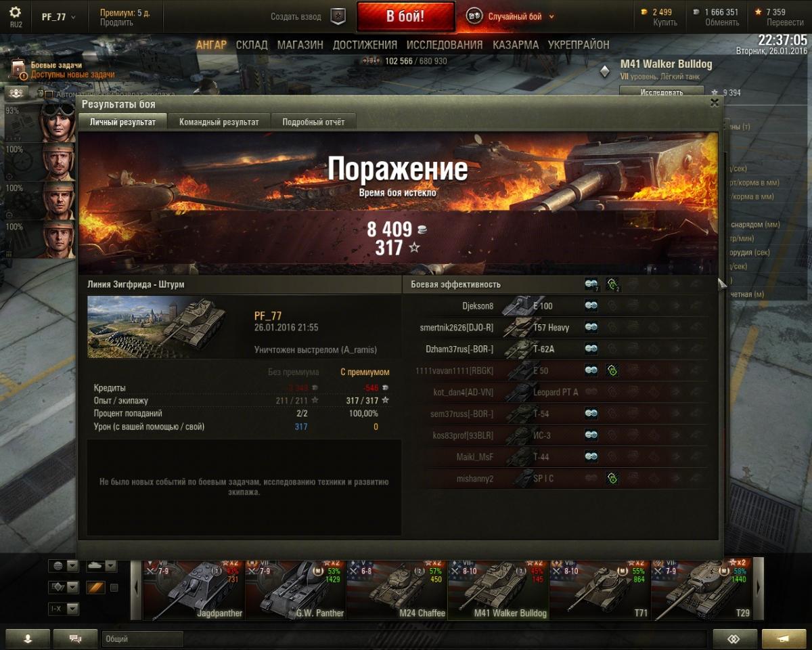The image size is (812, 650).
Task: Toggle automatic crew return checkbox
Action: [x=49, y=94]
